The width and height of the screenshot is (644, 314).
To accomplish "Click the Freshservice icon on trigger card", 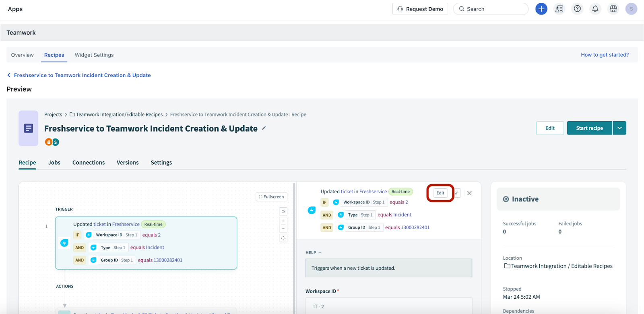I will 64,243.
